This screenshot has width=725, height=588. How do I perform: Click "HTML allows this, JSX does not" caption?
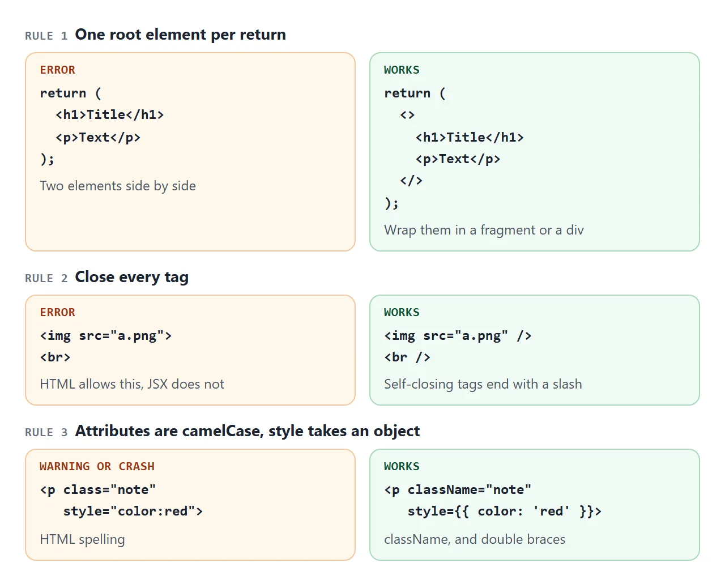coord(132,384)
